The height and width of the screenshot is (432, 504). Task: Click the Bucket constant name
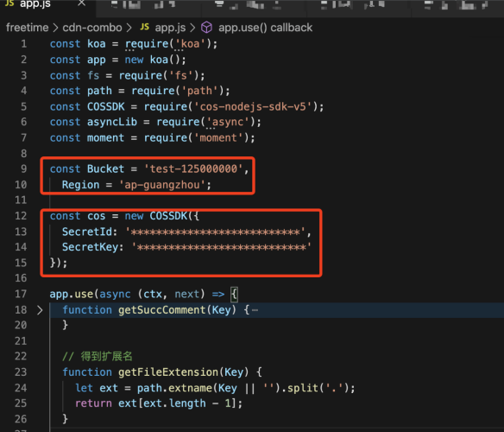click(105, 168)
